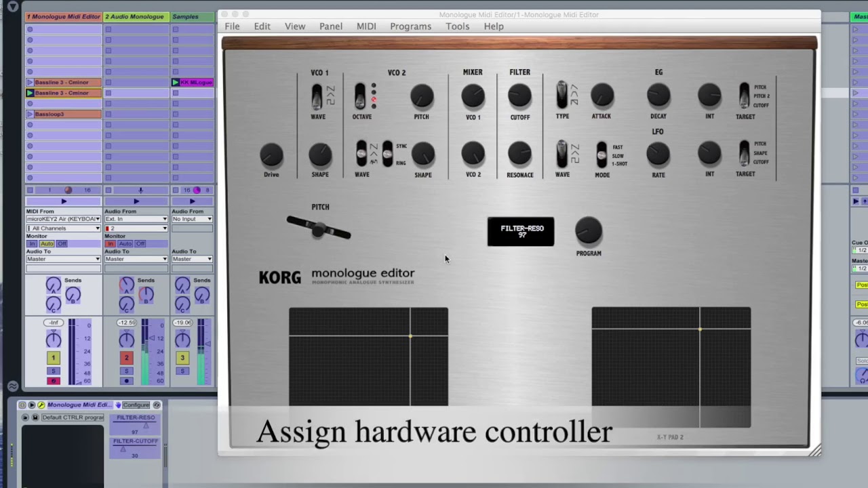Screen dimensions: 868x488
Task: Set track 2 Monitor to Auto
Action: pyautogui.click(x=125, y=244)
